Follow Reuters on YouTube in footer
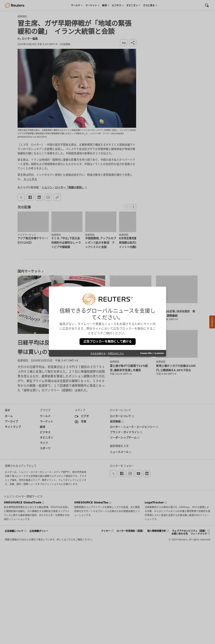Image resolution: width=215 pixels, height=644 pixels. coord(138,473)
